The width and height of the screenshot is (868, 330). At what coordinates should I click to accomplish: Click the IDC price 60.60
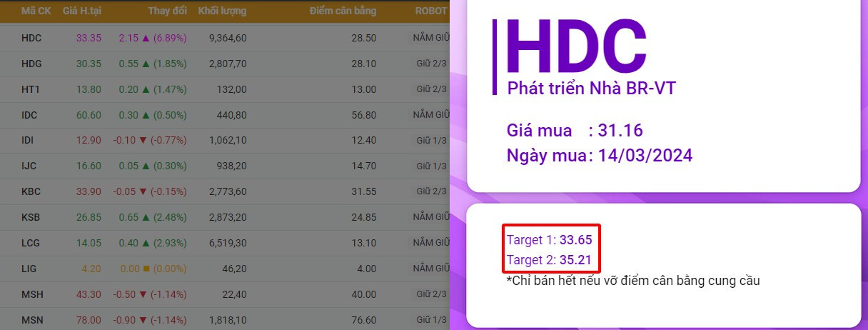pyautogui.click(x=89, y=115)
